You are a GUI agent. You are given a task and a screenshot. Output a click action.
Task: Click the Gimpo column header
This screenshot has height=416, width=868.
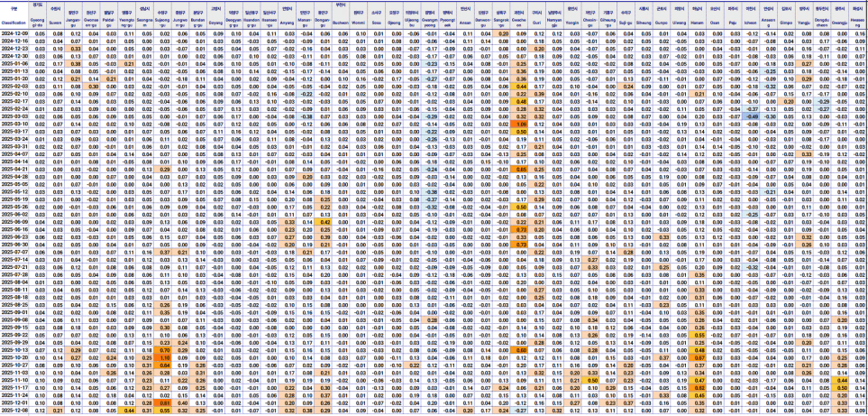[x=788, y=16]
